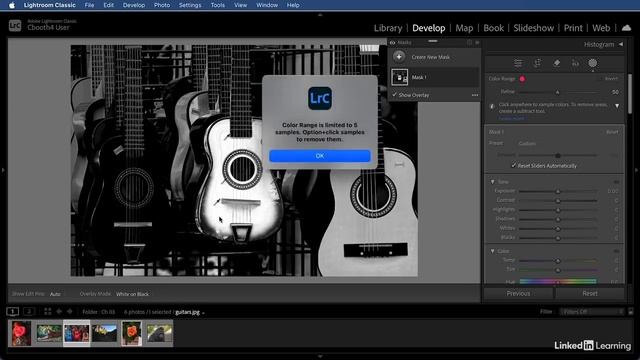
Task: Open the guitars.jpg source path dropdown
Action: point(190,312)
